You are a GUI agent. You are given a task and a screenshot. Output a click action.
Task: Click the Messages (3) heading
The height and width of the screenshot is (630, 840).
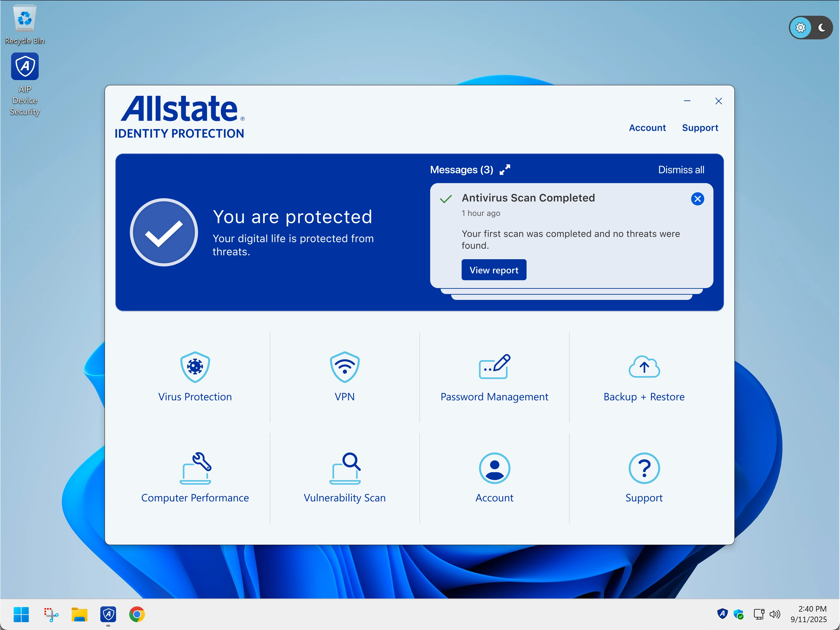point(461,170)
